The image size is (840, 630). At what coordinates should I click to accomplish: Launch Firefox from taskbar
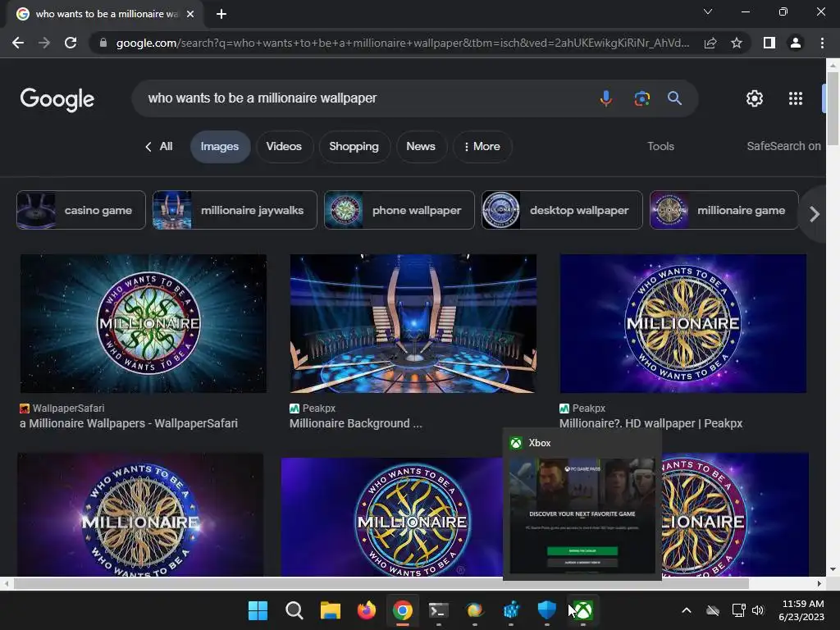tap(367, 610)
